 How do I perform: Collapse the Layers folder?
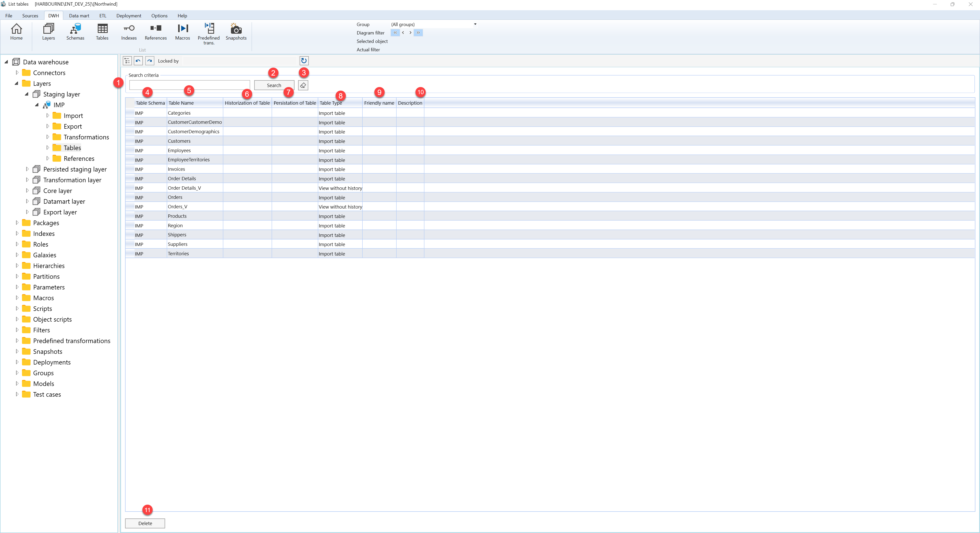pyautogui.click(x=16, y=83)
